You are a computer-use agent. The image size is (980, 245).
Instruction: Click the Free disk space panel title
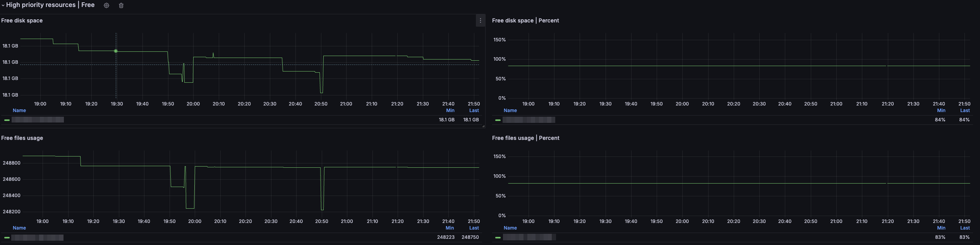click(x=22, y=20)
